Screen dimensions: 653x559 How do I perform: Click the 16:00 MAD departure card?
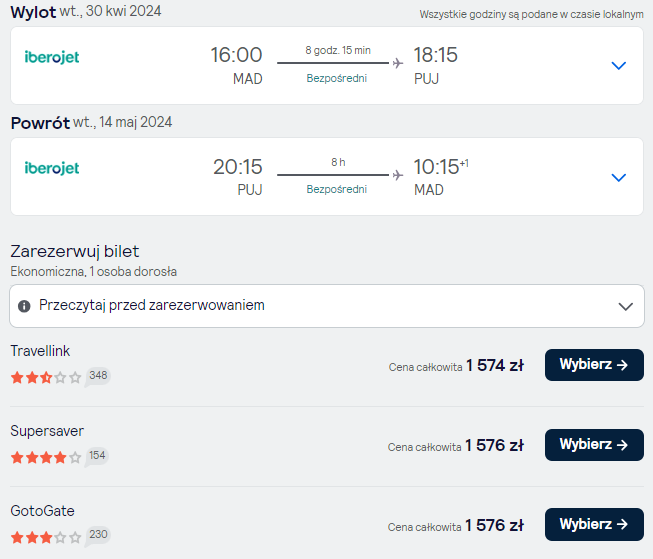click(327, 66)
